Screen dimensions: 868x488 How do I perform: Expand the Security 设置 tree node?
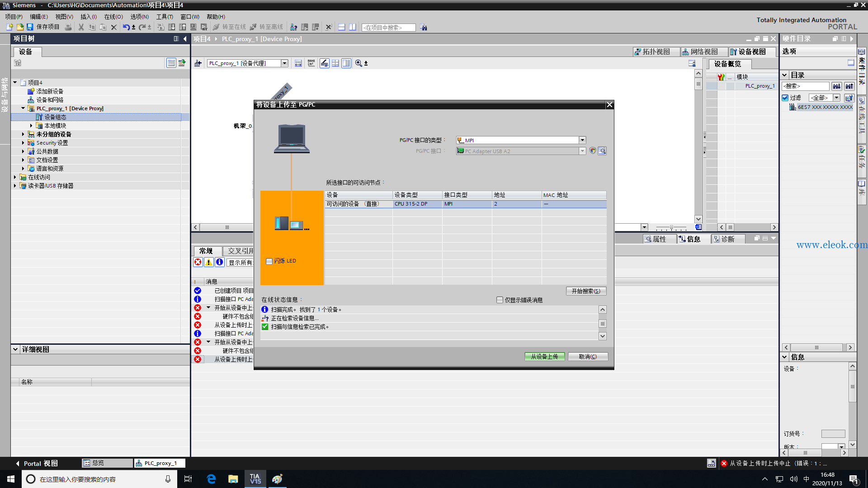coord(23,143)
